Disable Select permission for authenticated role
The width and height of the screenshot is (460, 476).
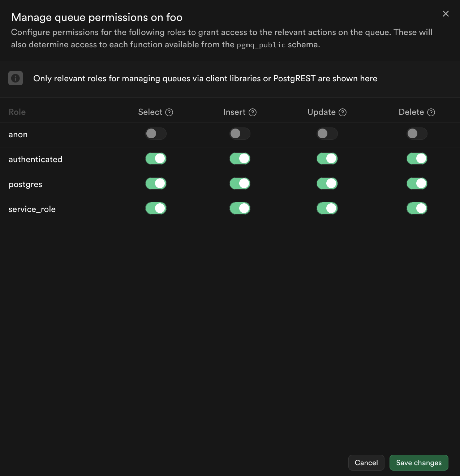tap(156, 159)
